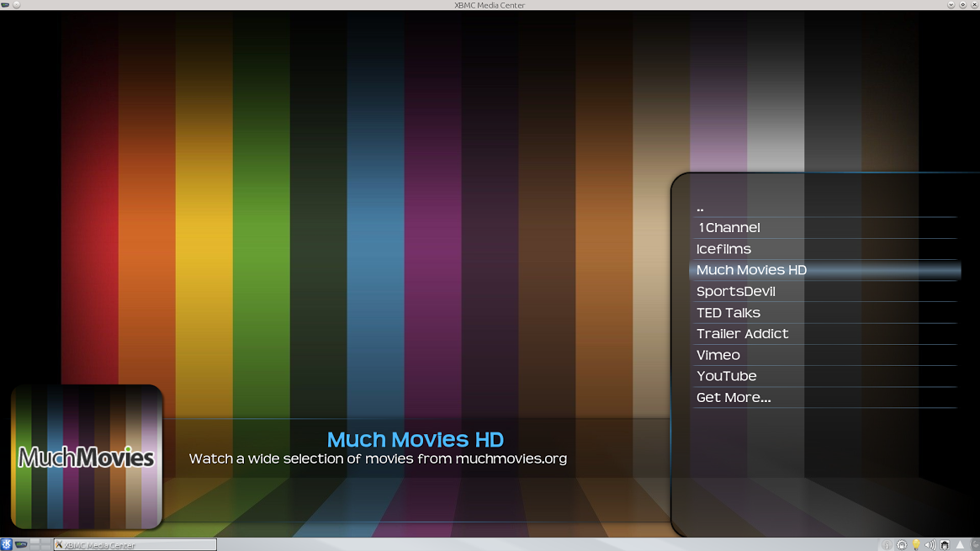Click the XBMC launcher icon in the panel
Image resolution: width=980 pixels, height=551 pixels.
[x=21, y=545]
